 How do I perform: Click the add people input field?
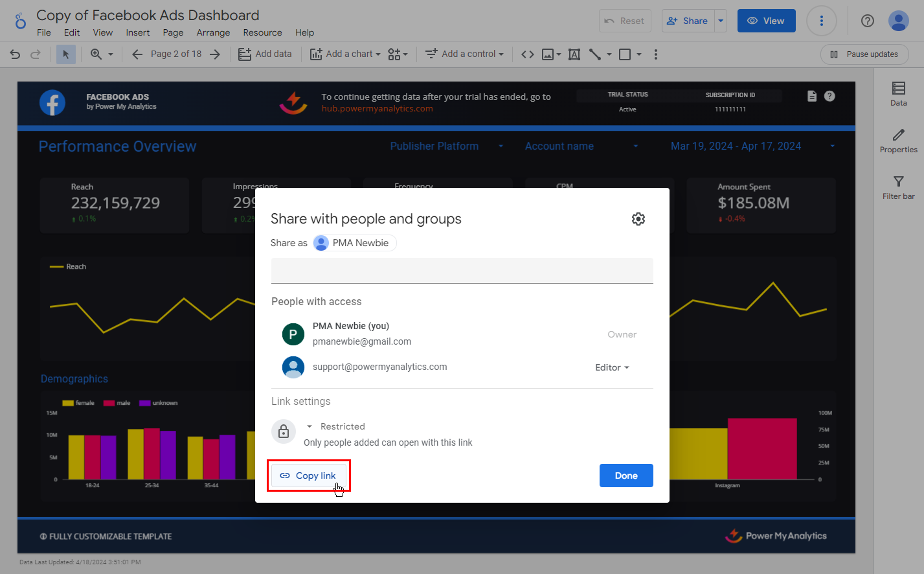point(462,270)
